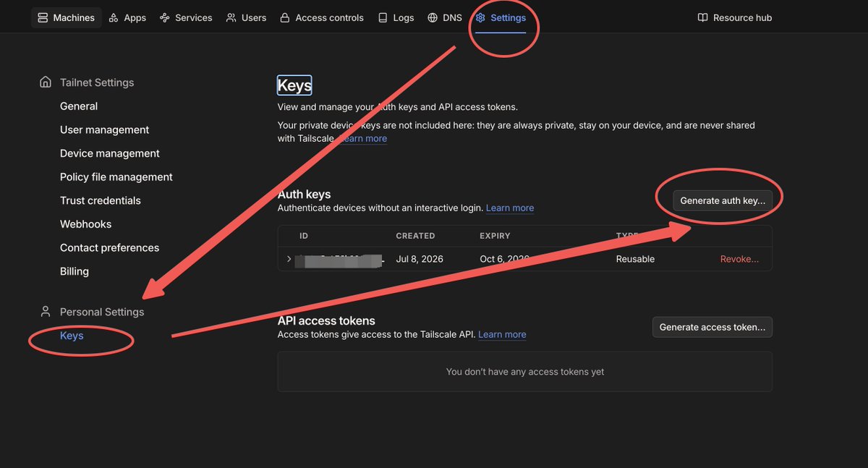868x468 pixels.
Task: Click the Keys page heading
Action: coord(294,85)
